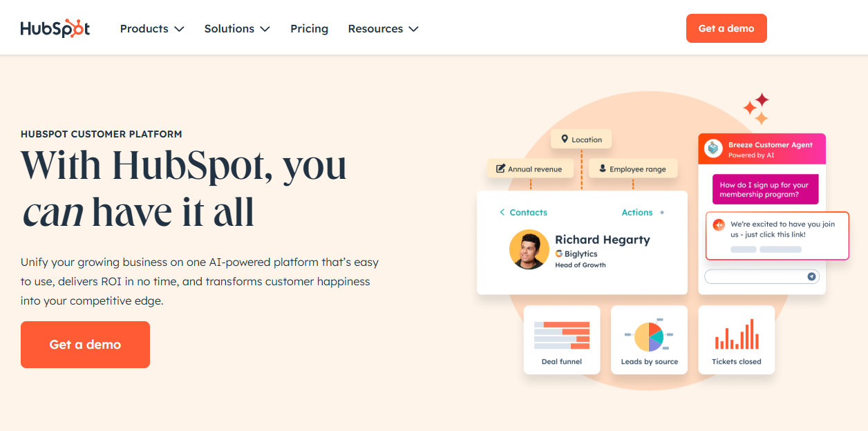Click the person icon on Employee range

[603, 168]
